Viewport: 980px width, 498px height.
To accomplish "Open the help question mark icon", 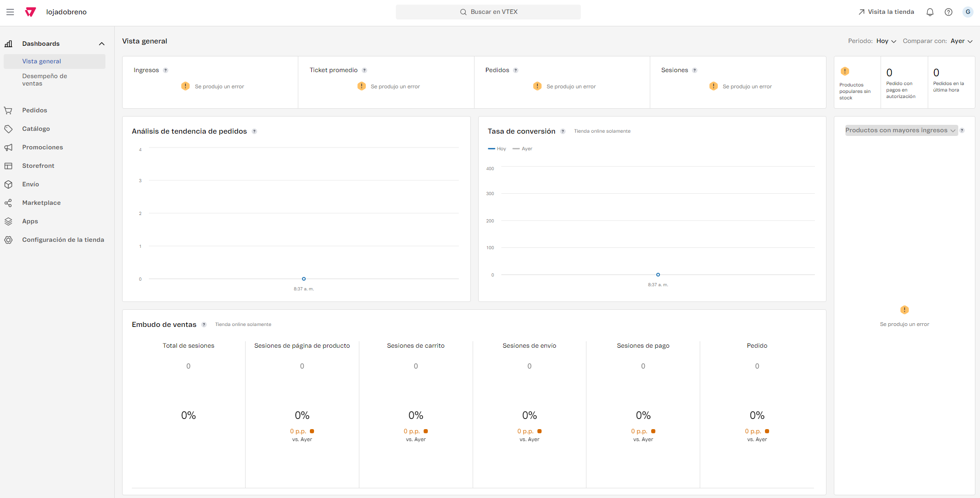I will coord(948,12).
